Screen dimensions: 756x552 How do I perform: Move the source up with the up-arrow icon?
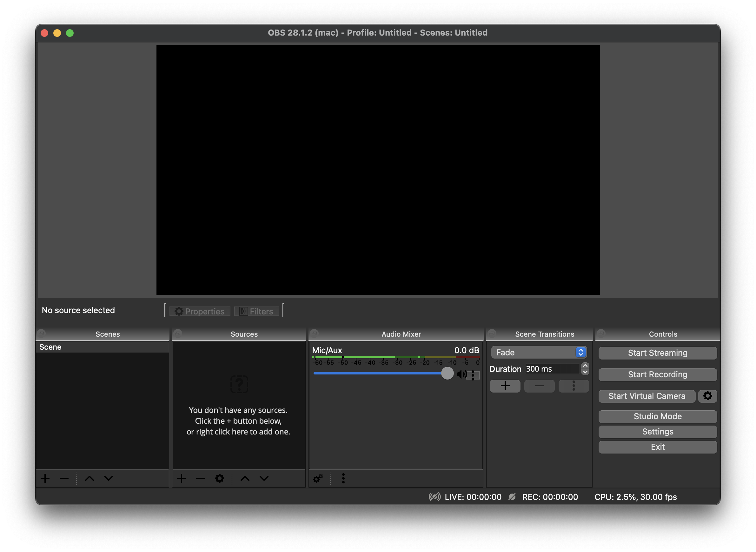245,478
